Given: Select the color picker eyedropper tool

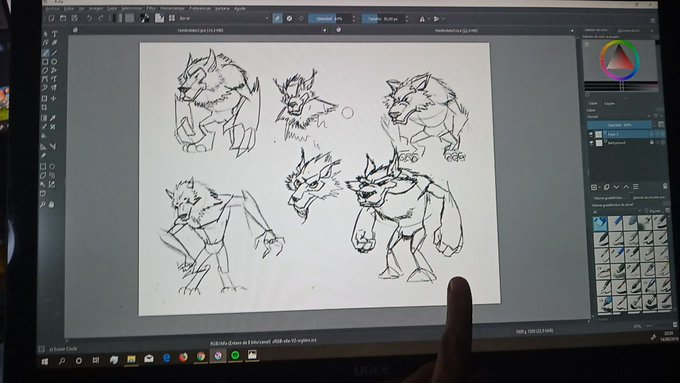Looking at the screenshot, I should tap(53, 118).
